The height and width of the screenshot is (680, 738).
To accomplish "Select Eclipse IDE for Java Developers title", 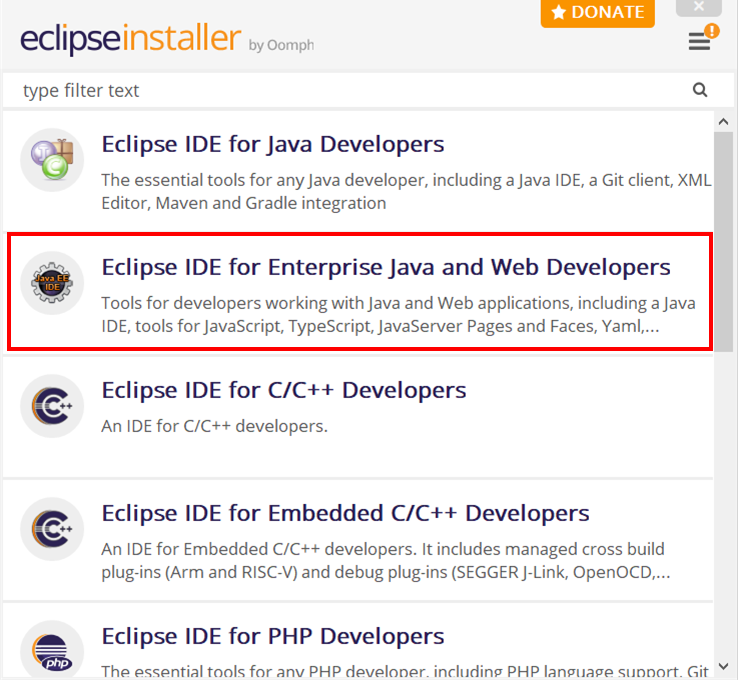I will click(273, 144).
